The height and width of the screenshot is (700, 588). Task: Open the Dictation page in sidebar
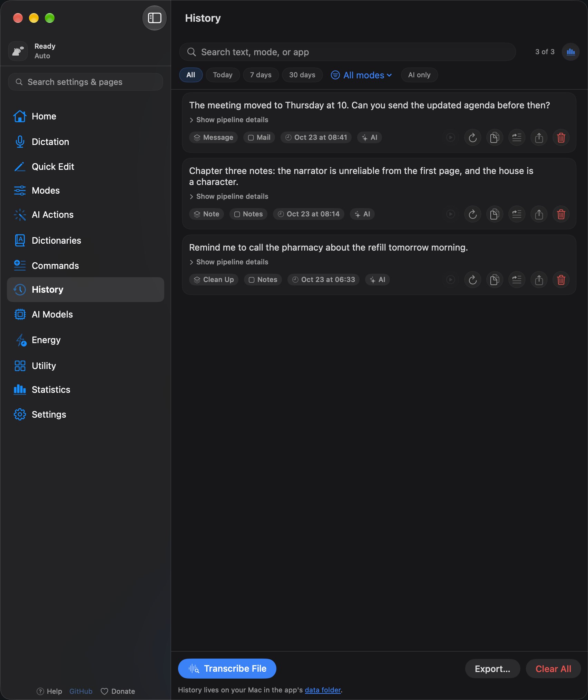[86, 142]
